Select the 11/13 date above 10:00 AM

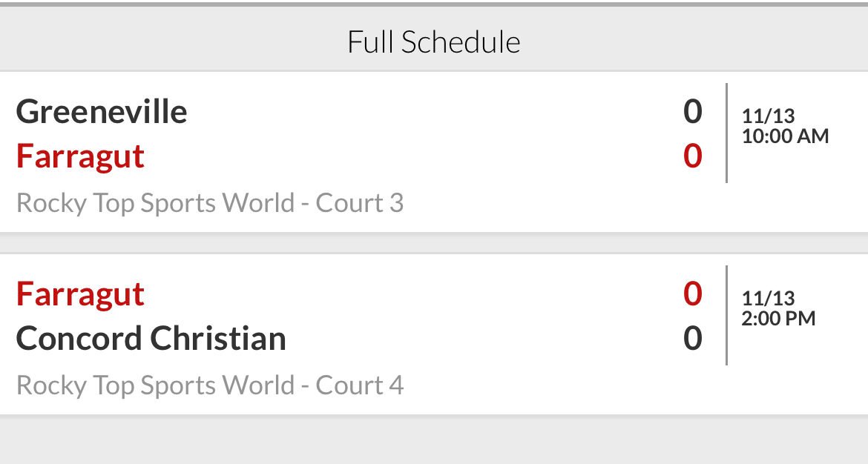(768, 116)
